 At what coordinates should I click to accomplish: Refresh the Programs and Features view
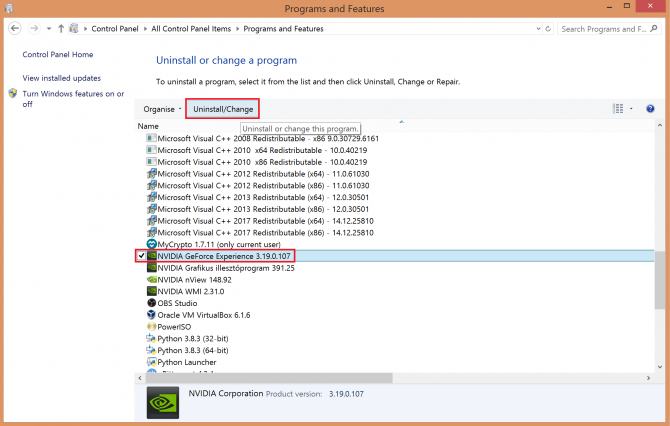[548, 29]
